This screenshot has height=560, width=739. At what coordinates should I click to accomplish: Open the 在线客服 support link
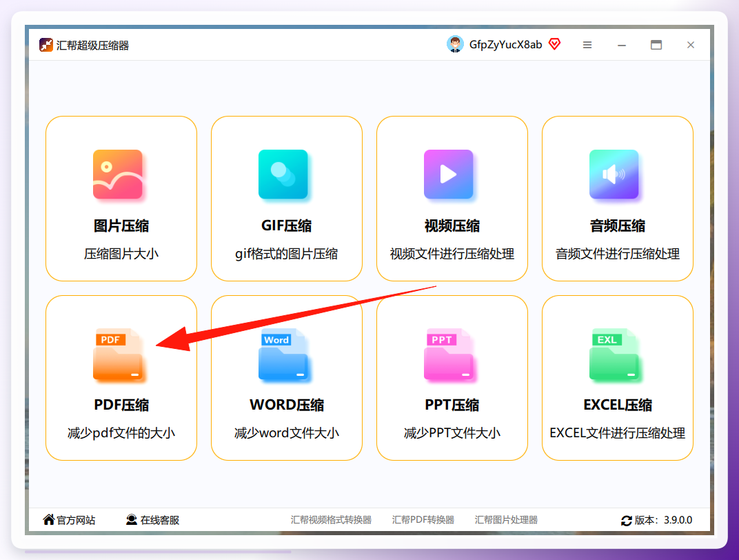pyautogui.click(x=160, y=520)
